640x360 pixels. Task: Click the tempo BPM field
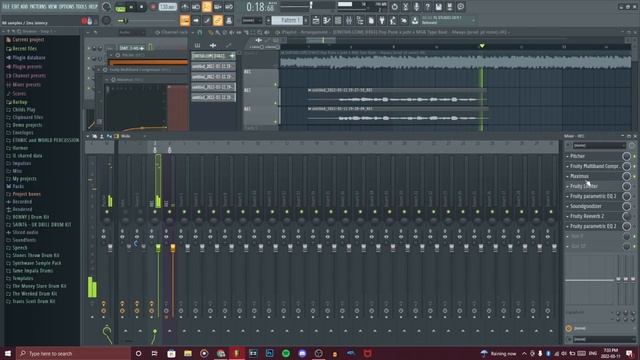click(167, 7)
